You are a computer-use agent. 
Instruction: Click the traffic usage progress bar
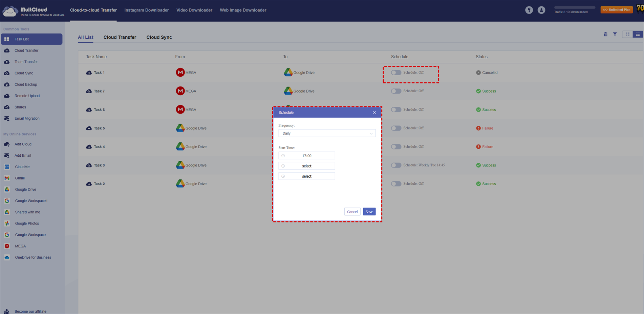pyautogui.click(x=575, y=7)
